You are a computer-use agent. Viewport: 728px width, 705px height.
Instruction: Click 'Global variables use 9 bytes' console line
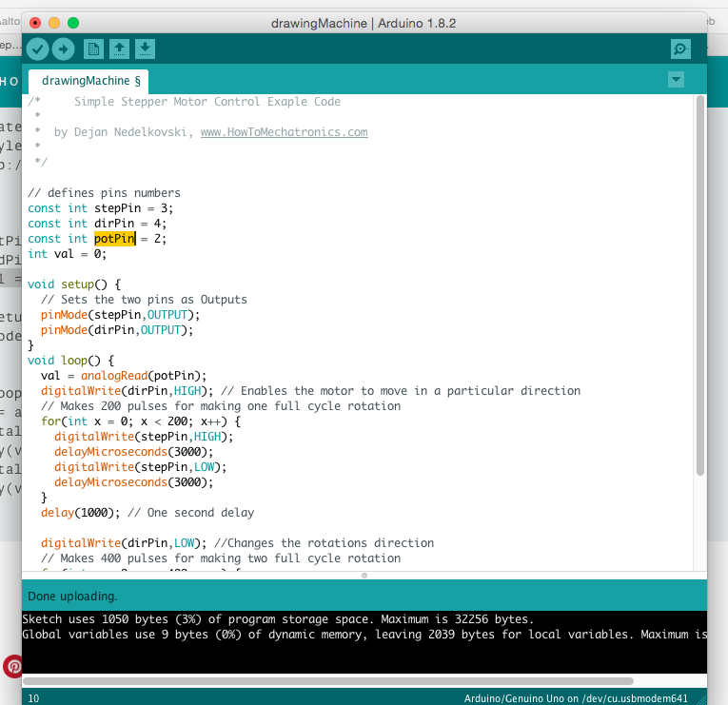tap(364, 635)
